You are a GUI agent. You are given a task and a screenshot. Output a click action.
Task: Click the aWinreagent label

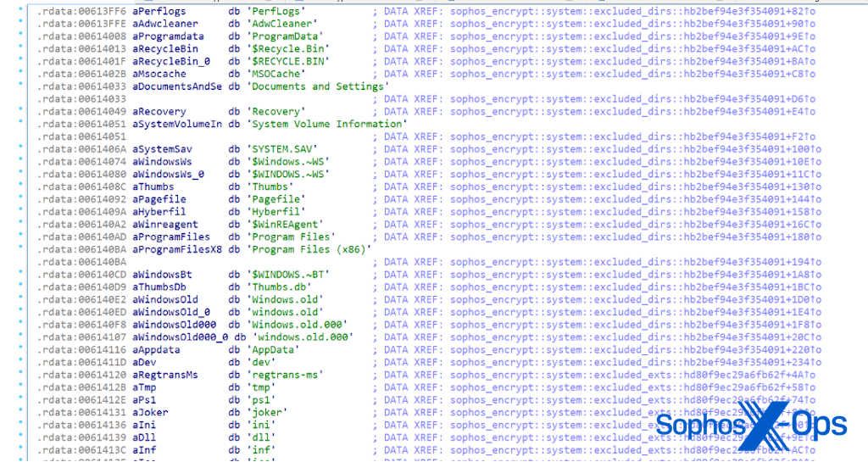pyautogui.click(x=165, y=225)
